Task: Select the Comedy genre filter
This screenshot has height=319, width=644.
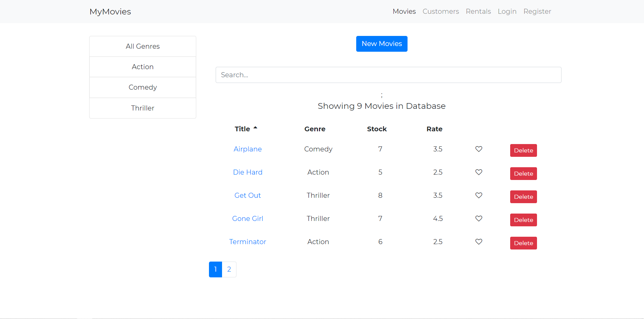Action: click(x=143, y=87)
